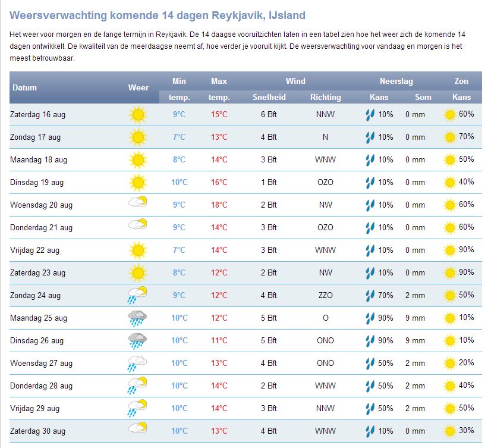The image size is (491, 448).
Task: Click the raindrop icon in Zondag 17 aug row
Action: tap(370, 137)
